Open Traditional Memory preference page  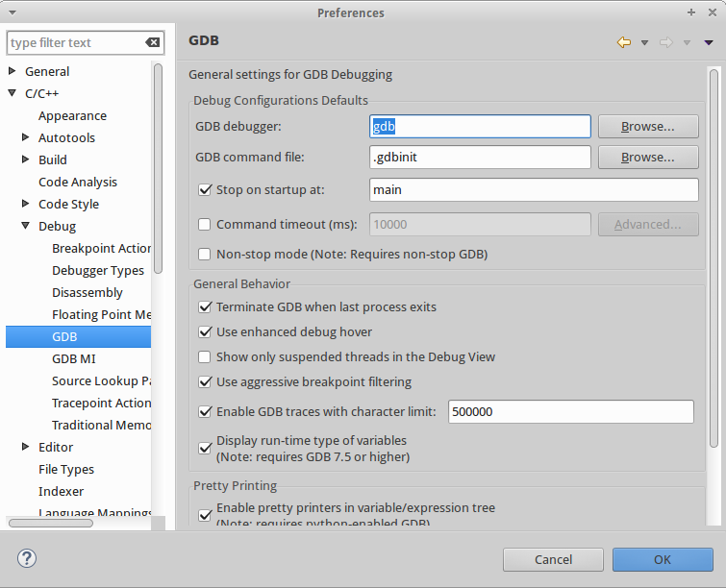(101, 426)
